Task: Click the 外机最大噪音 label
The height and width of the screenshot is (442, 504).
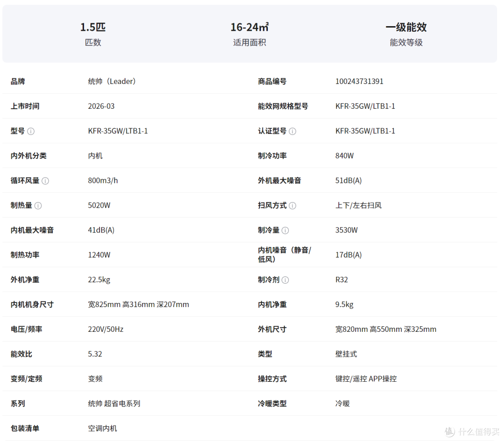Action: [280, 180]
